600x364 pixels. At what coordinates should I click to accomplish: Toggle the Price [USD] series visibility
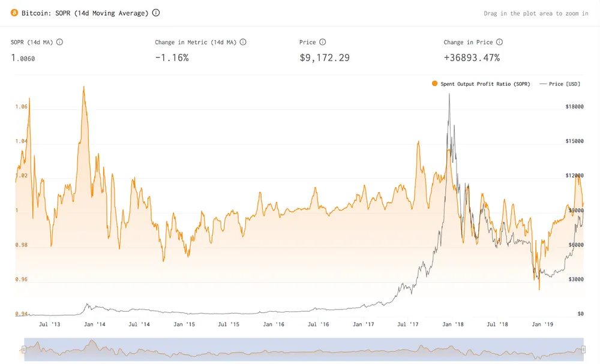pyautogui.click(x=560, y=83)
